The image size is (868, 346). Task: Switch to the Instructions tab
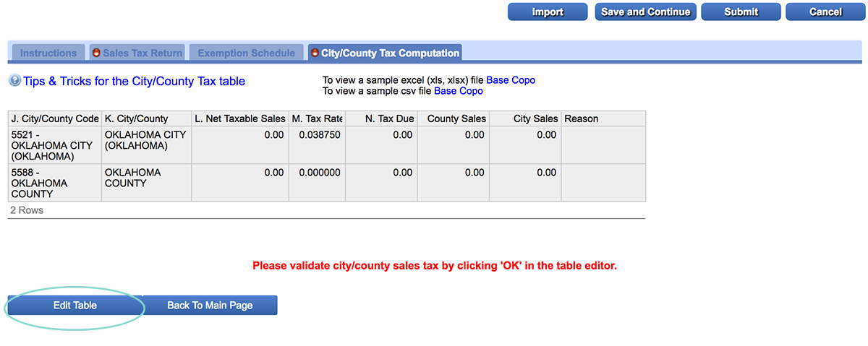48,53
